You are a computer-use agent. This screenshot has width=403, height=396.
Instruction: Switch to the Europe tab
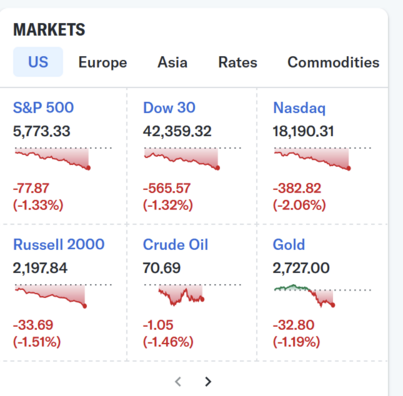[103, 62]
